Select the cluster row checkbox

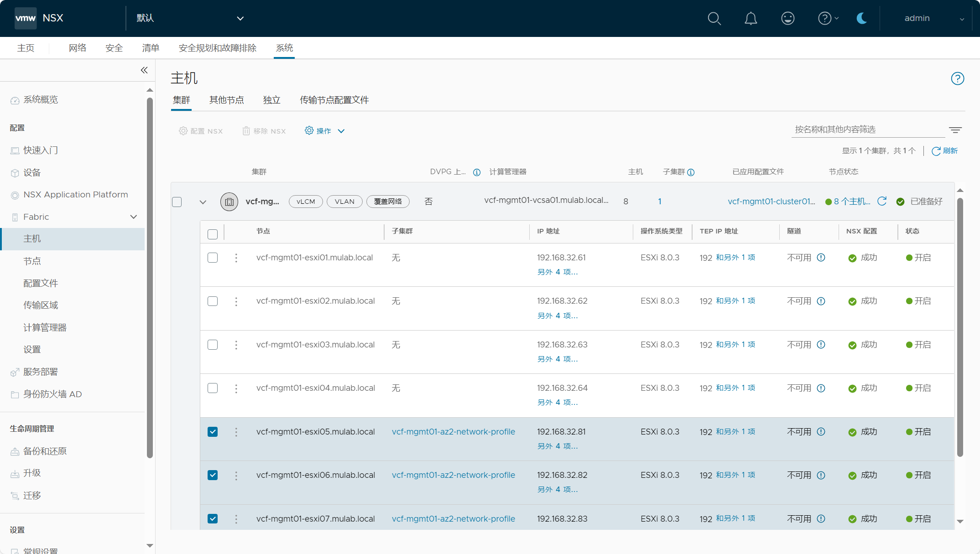point(177,202)
